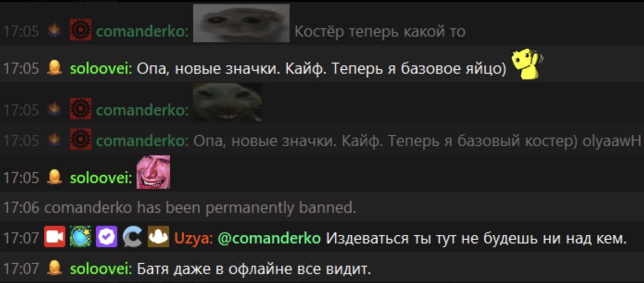Viewport: 644px width, 283px height.
Task: Click the green globe badge next to Uzya
Action: (80, 237)
